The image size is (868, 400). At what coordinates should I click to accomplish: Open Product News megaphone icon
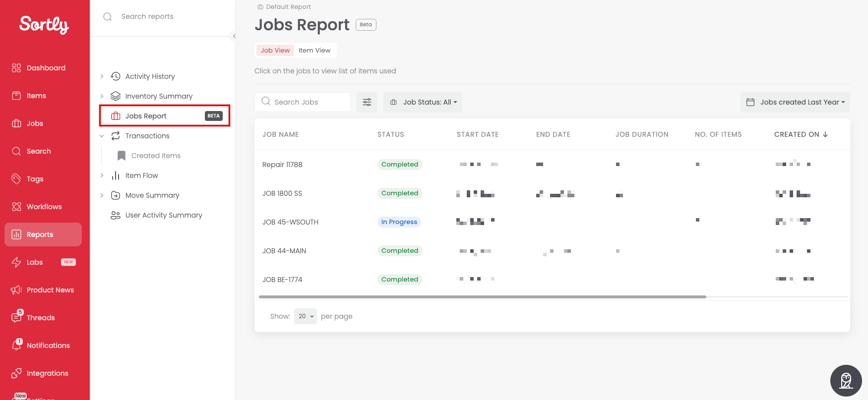[x=16, y=290]
